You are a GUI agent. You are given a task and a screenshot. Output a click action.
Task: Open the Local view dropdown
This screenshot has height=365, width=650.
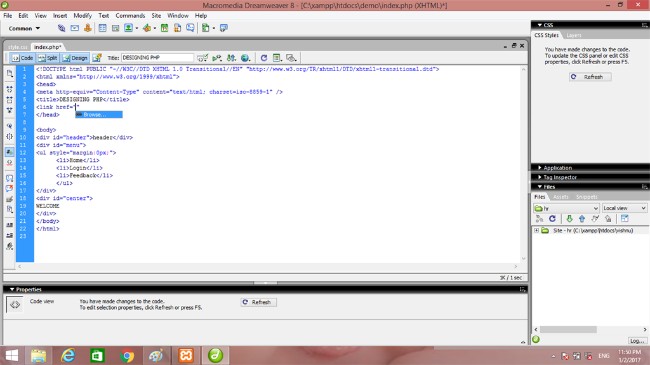(624, 208)
